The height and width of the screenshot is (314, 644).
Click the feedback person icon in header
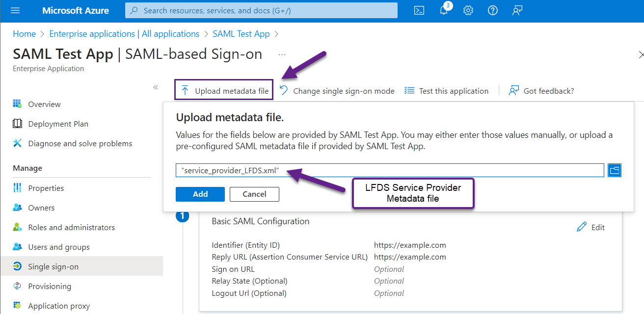click(x=517, y=10)
